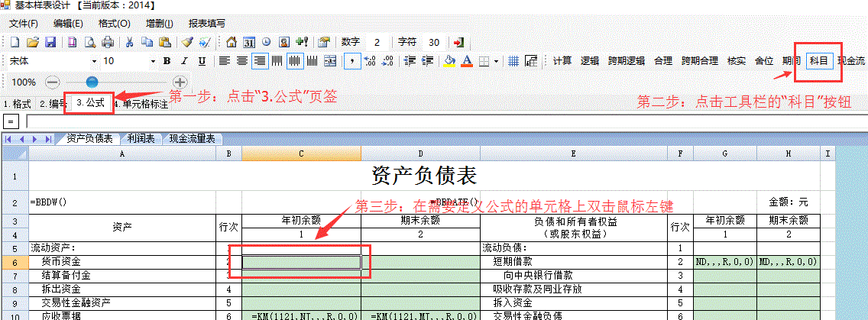The image size is (868, 320).
Task: Cut with the scissors icon
Action: pos(129,42)
